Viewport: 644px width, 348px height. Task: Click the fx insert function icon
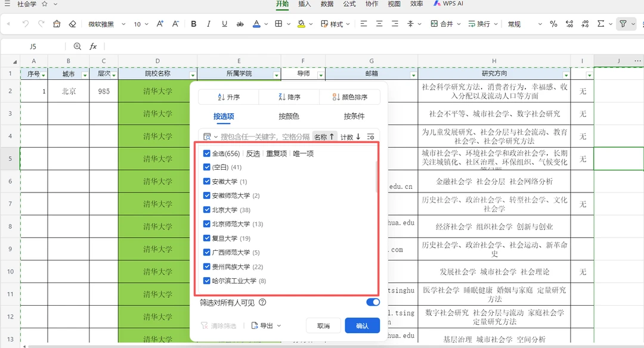pos(93,46)
